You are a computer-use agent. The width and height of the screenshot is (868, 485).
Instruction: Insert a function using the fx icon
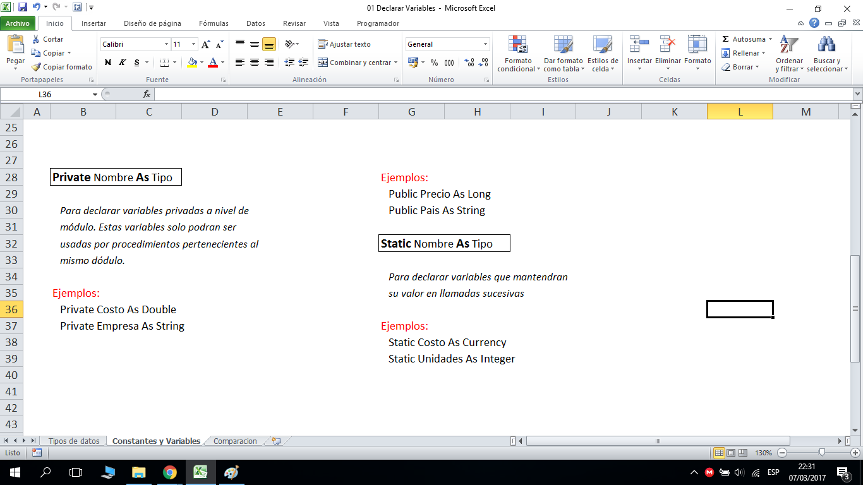[x=147, y=93]
